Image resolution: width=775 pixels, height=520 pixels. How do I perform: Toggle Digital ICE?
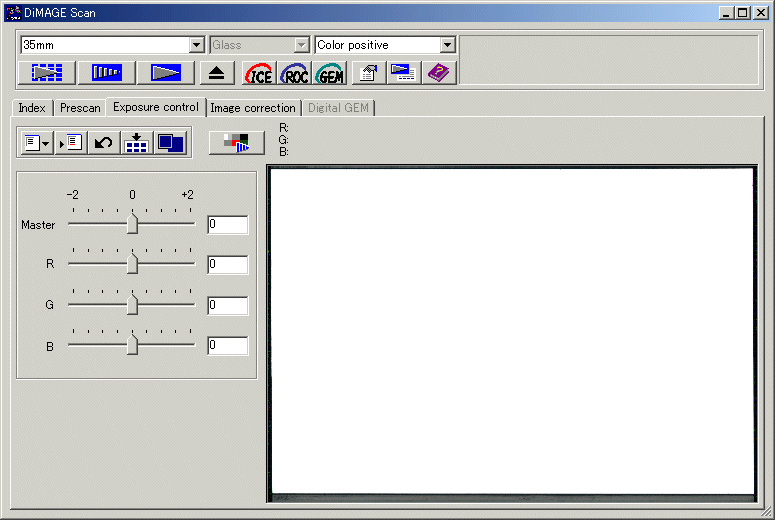click(259, 73)
